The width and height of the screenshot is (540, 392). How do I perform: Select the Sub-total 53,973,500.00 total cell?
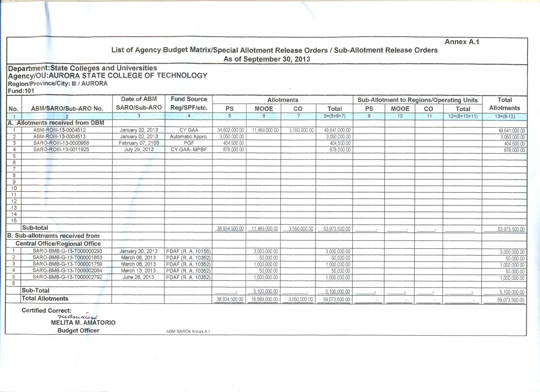(x=337, y=229)
